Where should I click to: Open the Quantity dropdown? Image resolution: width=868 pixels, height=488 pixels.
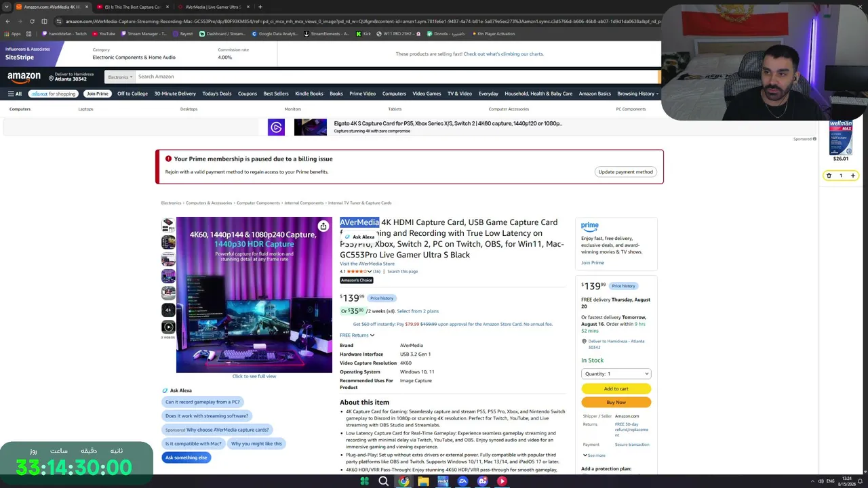616,373
